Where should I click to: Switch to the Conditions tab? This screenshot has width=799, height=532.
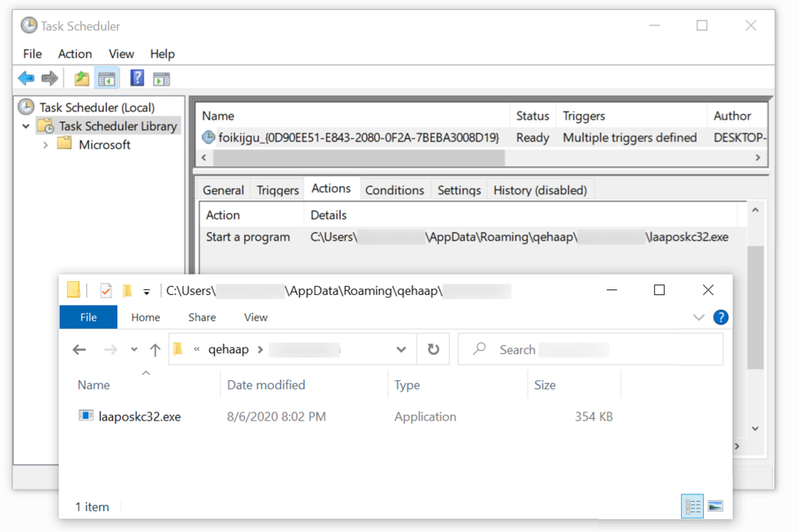click(x=394, y=190)
